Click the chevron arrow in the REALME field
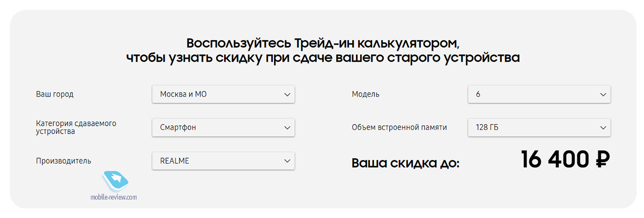 tap(287, 161)
